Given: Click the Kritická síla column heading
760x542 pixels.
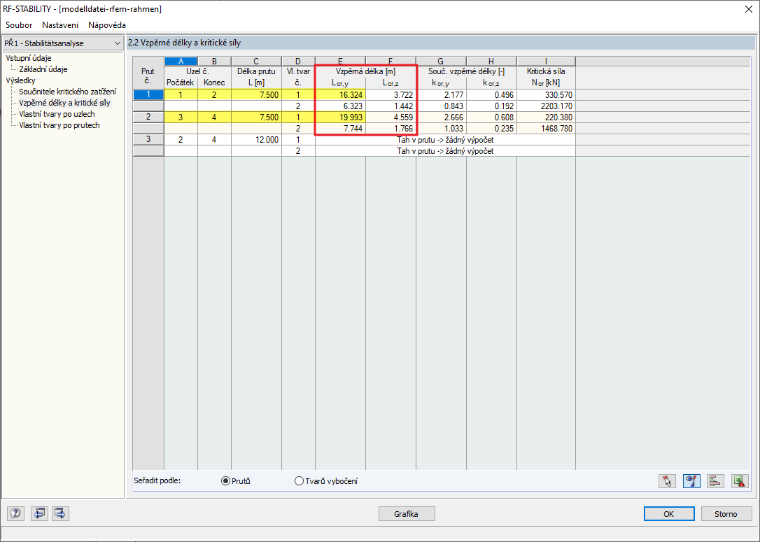Looking at the screenshot, I should [x=546, y=71].
